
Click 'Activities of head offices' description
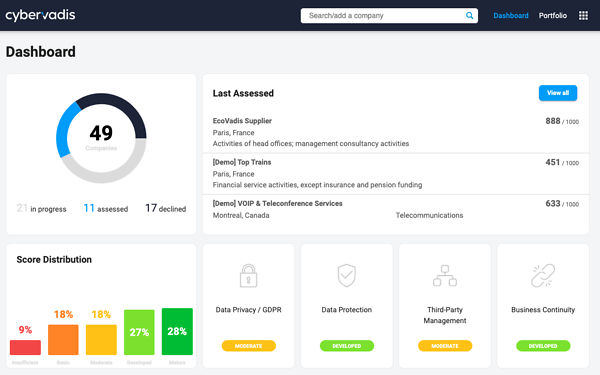[311, 143]
